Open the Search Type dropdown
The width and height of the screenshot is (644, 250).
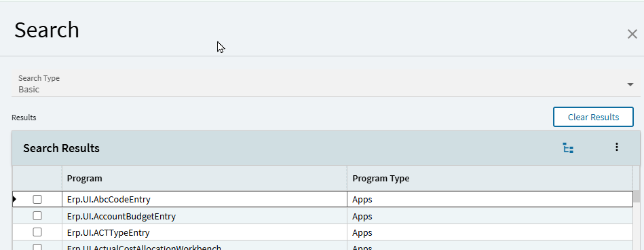pyautogui.click(x=326, y=84)
